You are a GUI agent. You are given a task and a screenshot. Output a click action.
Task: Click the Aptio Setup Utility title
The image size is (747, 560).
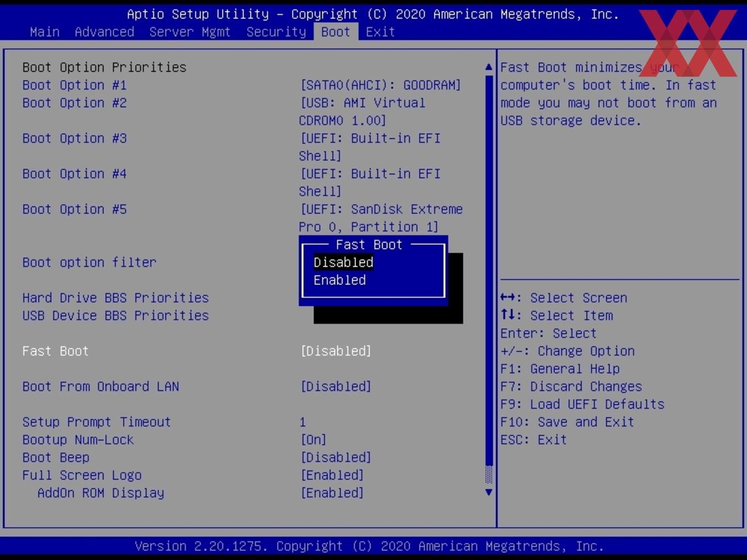(x=373, y=14)
